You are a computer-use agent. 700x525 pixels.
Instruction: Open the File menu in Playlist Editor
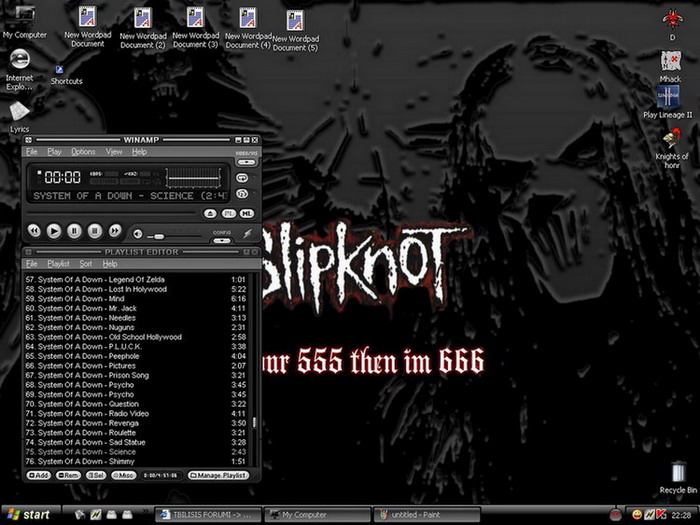(32, 264)
